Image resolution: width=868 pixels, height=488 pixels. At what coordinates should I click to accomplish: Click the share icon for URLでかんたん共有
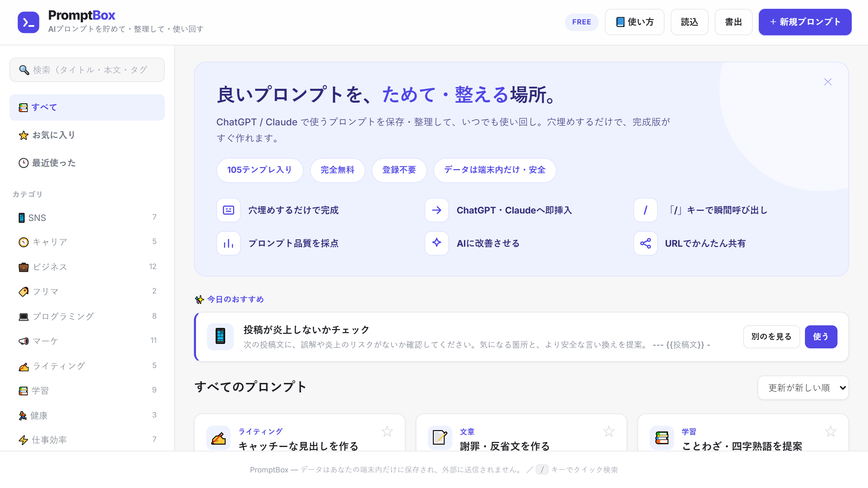[x=646, y=243]
